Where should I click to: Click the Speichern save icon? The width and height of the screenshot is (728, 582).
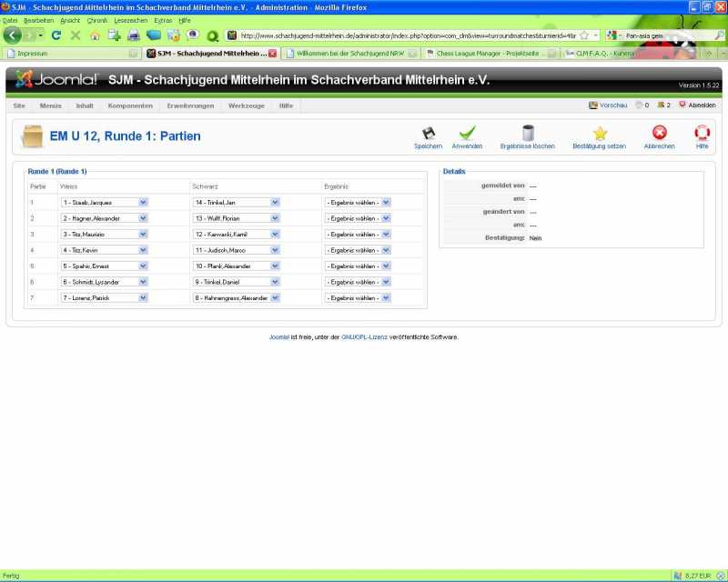pos(428,135)
